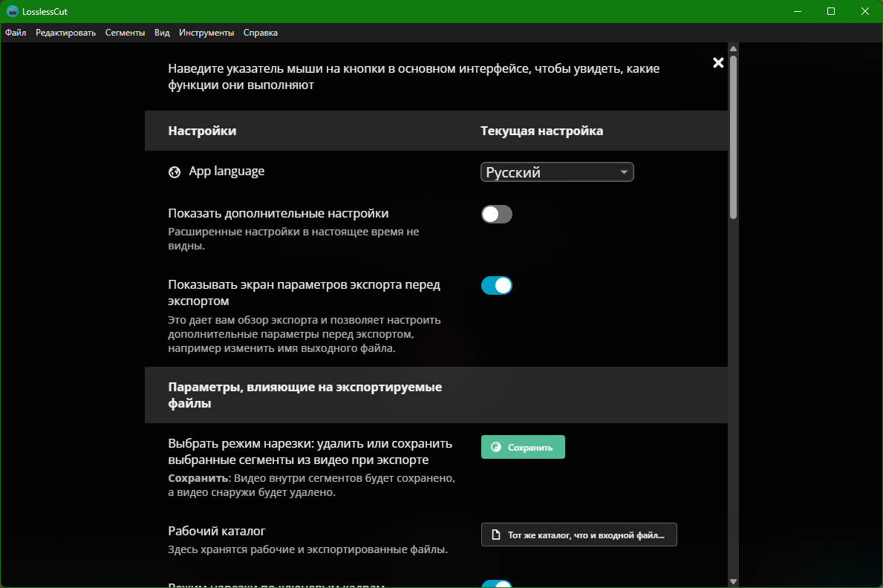
Task: Open the Справка menu
Action: [x=260, y=33]
